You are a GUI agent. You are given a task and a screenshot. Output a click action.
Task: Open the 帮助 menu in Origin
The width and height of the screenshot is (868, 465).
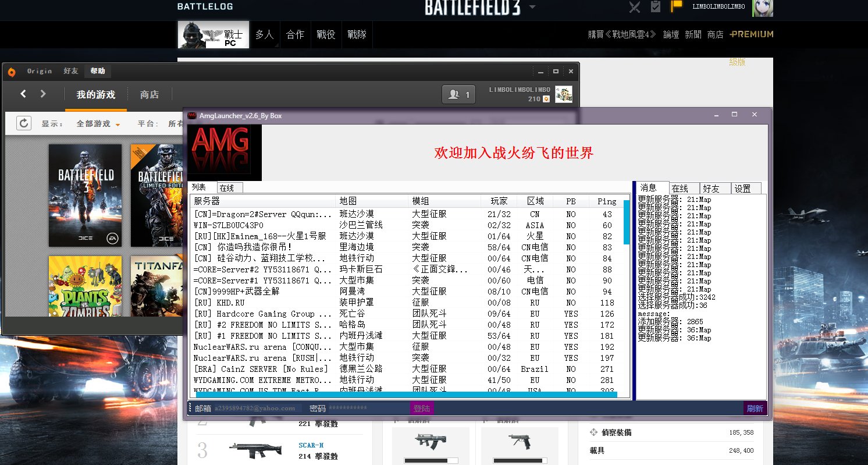pyautogui.click(x=98, y=71)
